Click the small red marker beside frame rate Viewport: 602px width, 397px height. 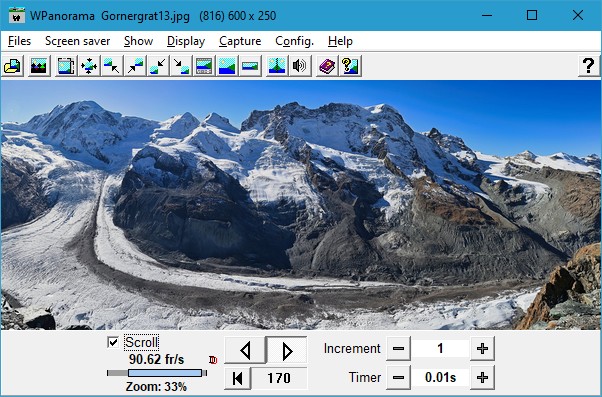pyautogui.click(x=213, y=360)
